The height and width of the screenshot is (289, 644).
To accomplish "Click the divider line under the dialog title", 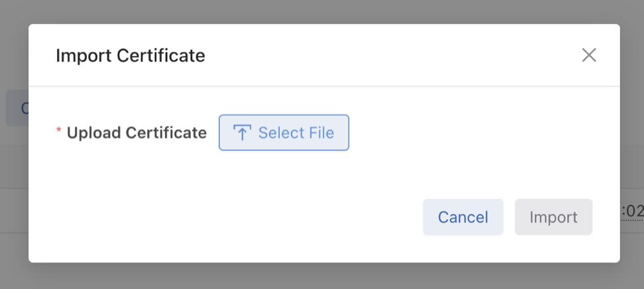I will [324, 86].
